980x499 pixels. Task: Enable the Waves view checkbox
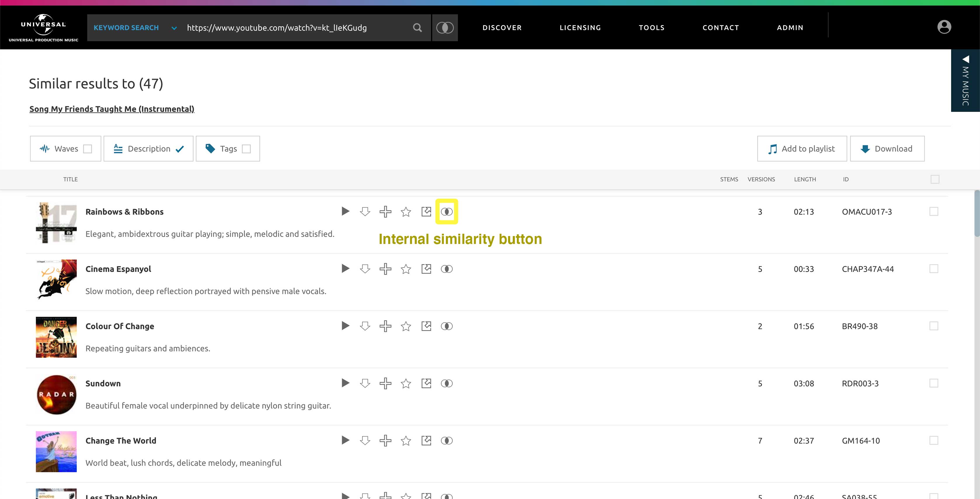click(88, 149)
